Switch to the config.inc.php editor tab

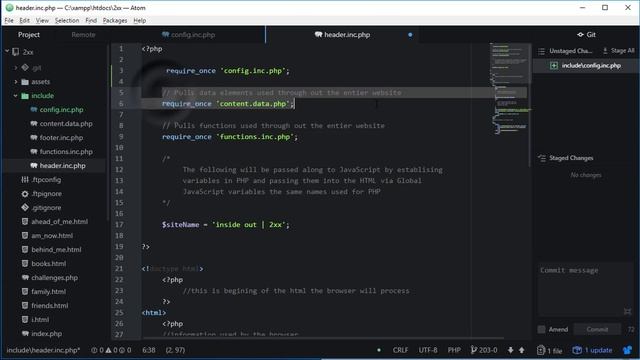tap(189, 35)
